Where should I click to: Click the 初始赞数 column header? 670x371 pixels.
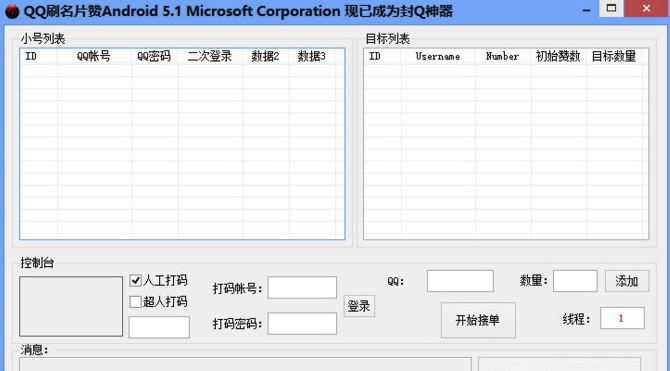[x=559, y=56]
